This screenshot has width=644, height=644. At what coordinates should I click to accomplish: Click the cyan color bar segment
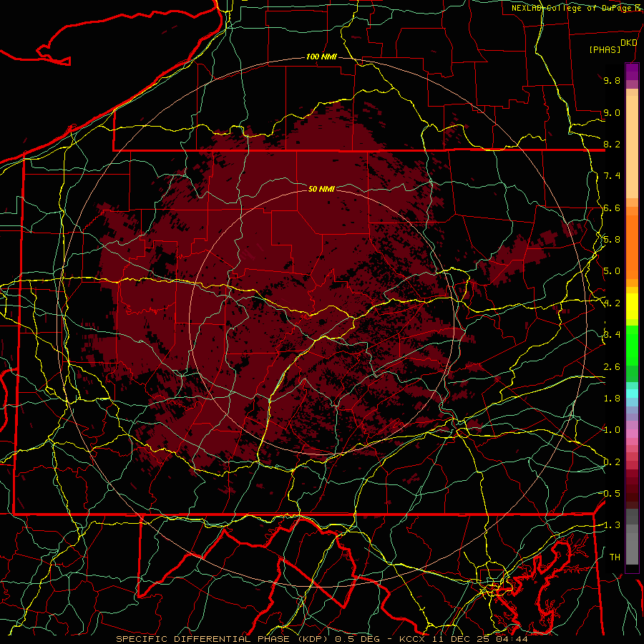coord(632,394)
